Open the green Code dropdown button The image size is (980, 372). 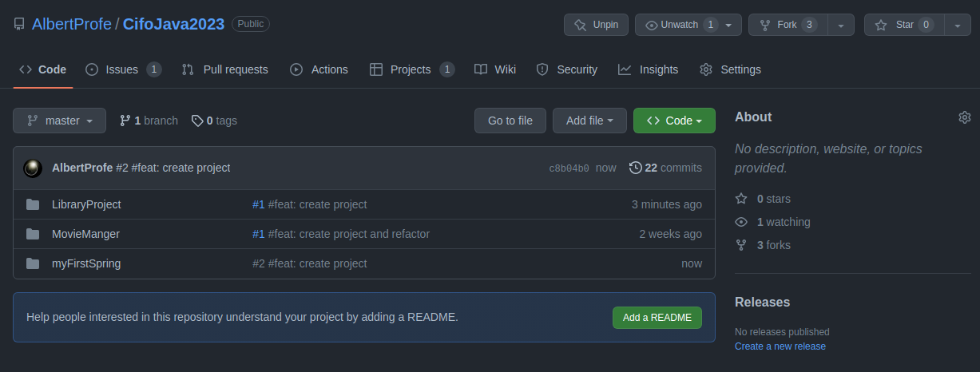(674, 121)
